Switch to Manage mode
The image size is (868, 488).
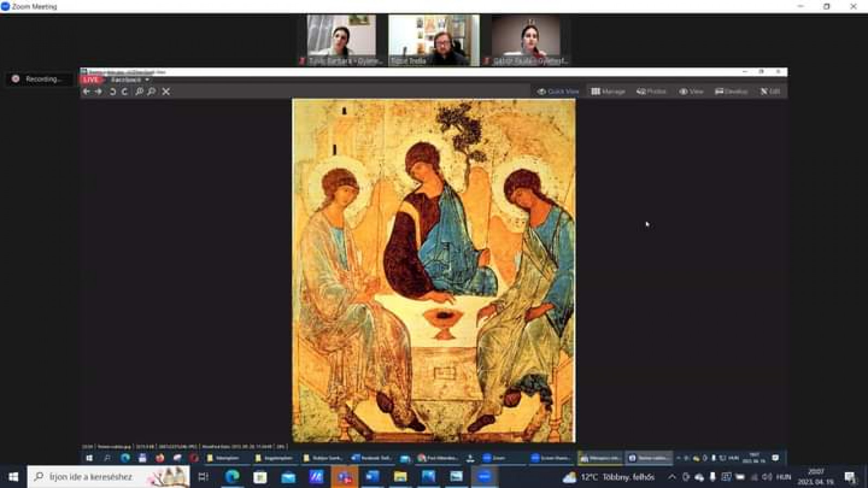[x=608, y=92]
